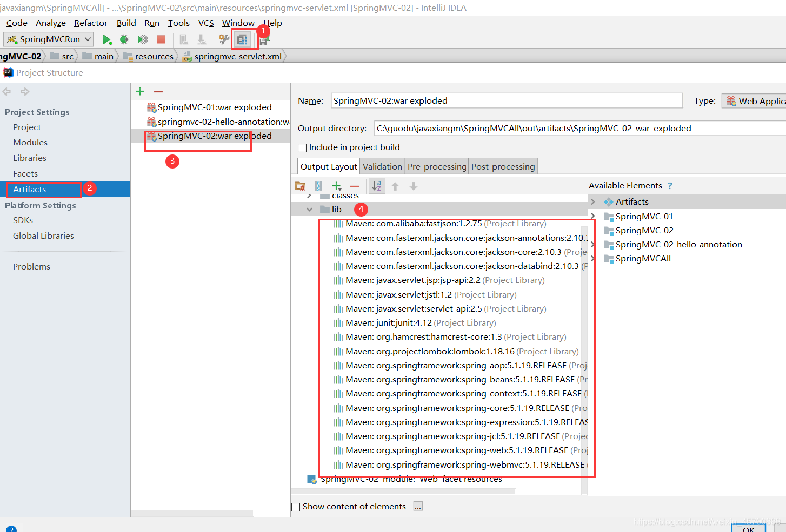Screen dimensions: 786x532
Task: Open the Build menu
Action: point(126,23)
